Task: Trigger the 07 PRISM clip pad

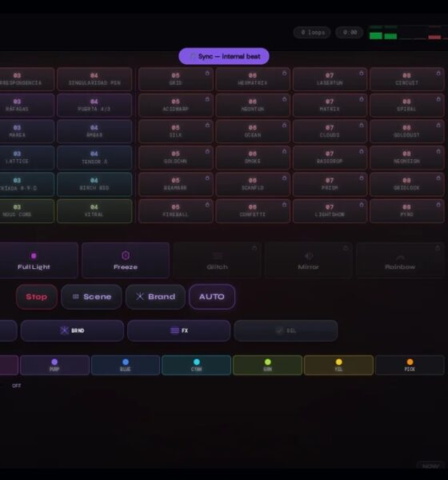Action: [330, 184]
